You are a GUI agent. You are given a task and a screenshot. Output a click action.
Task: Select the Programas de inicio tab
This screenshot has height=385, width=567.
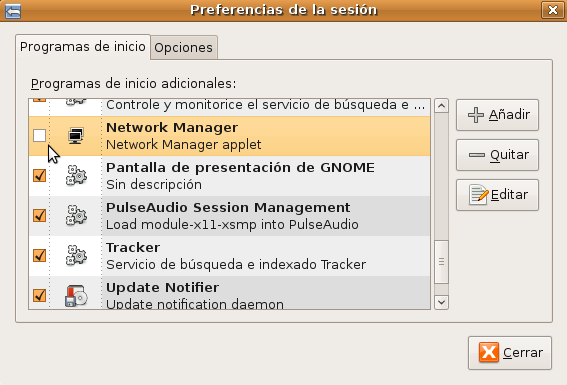(83, 47)
